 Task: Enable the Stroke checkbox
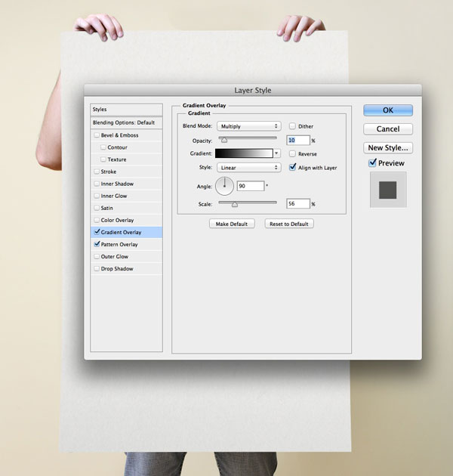point(97,172)
